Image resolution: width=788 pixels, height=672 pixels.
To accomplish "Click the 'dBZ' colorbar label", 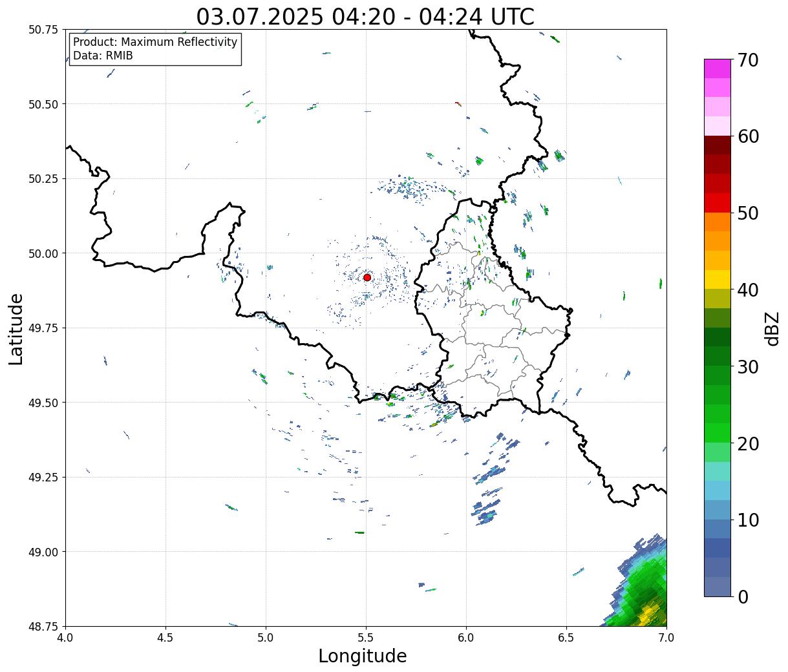I will click(x=772, y=328).
